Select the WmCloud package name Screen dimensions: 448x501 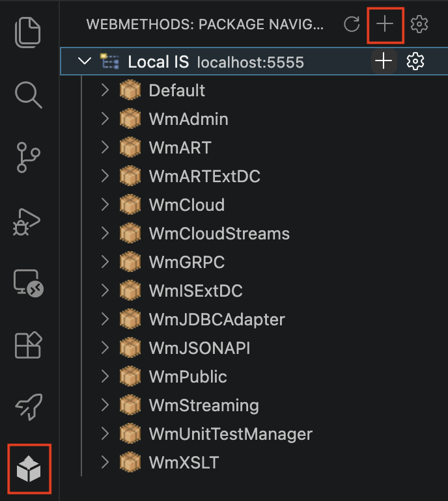[x=187, y=205]
